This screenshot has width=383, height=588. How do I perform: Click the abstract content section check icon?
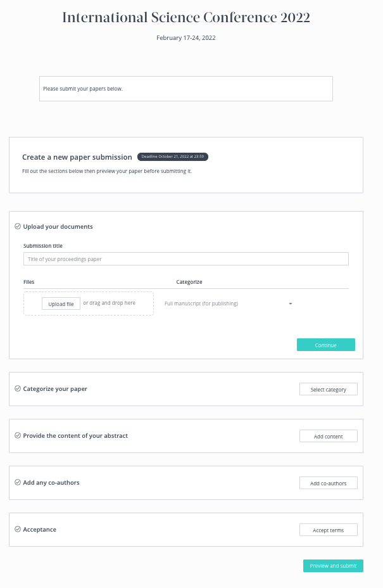tap(18, 435)
